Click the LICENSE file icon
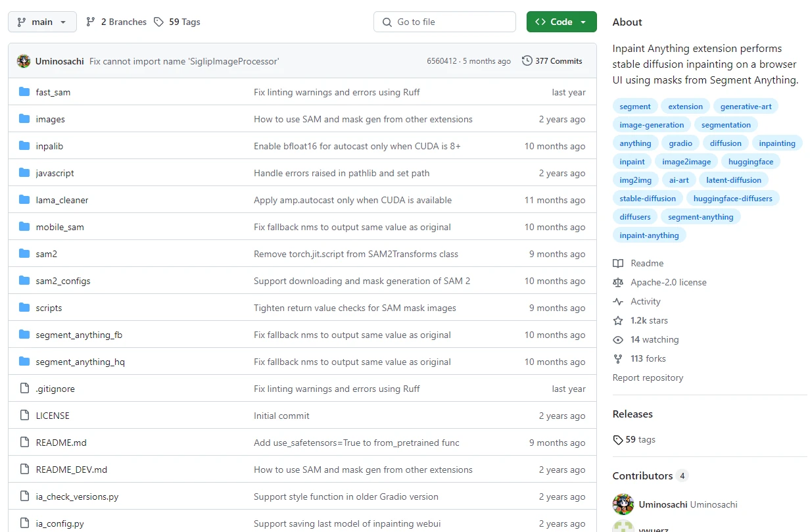Screen dimensions: 810x532 (x=24, y=416)
